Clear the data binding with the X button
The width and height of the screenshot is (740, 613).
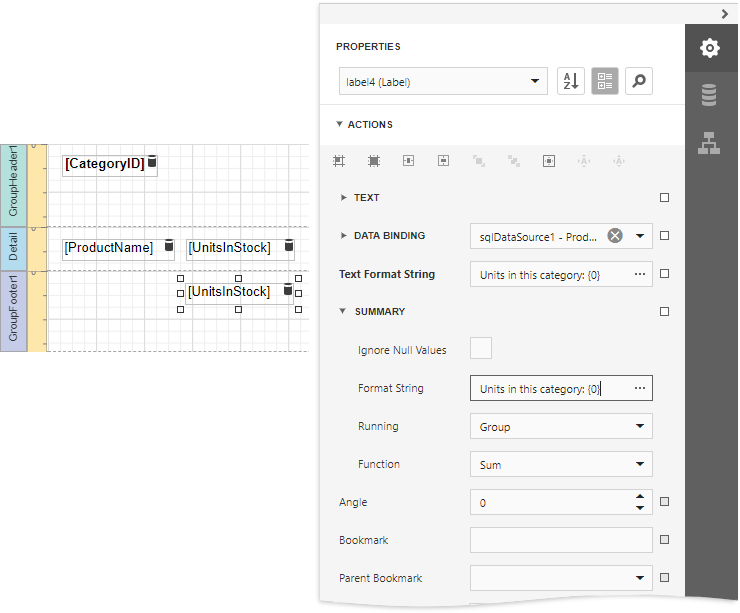[615, 236]
